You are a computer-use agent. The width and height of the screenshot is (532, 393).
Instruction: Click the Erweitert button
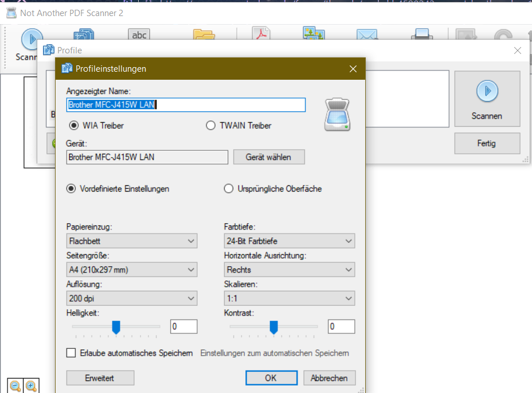click(100, 378)
